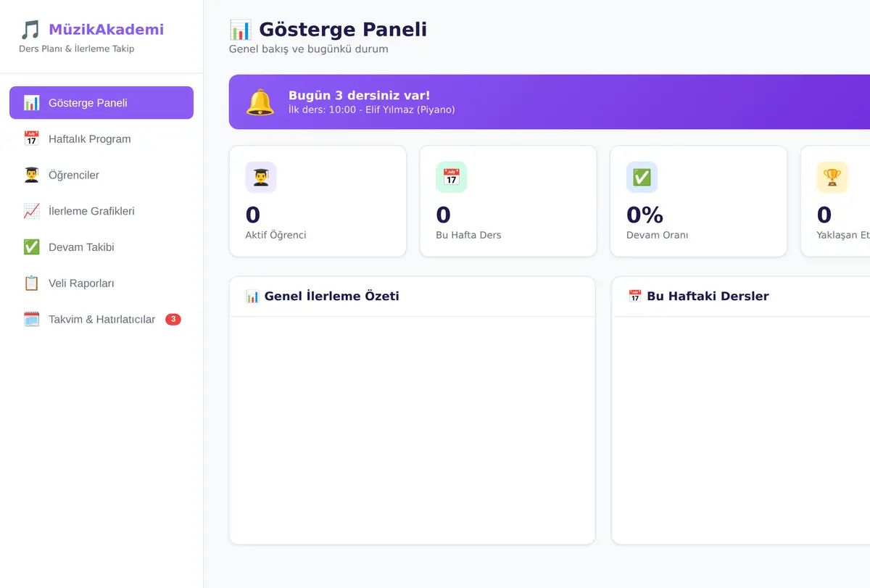The width and height of the screenshot is (870, 588).
Task: Click the green checkmark icon beside Devam Takibi
Action: [31, 247]
